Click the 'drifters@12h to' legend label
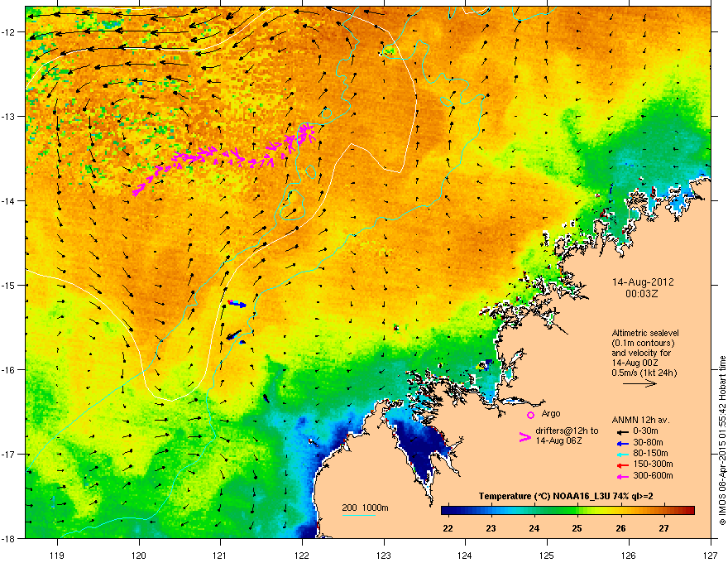This screenshot has width=728, height=563. pos(567,431)
